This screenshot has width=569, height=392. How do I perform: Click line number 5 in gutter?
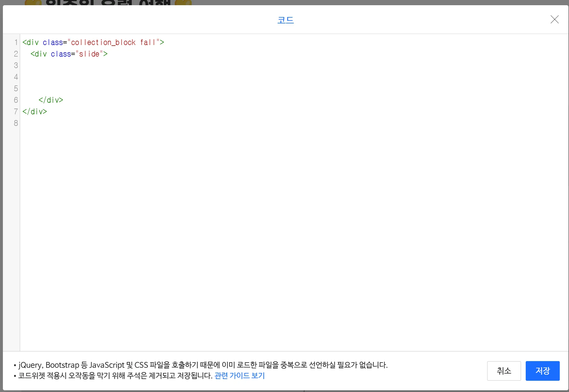pos(16,89)
